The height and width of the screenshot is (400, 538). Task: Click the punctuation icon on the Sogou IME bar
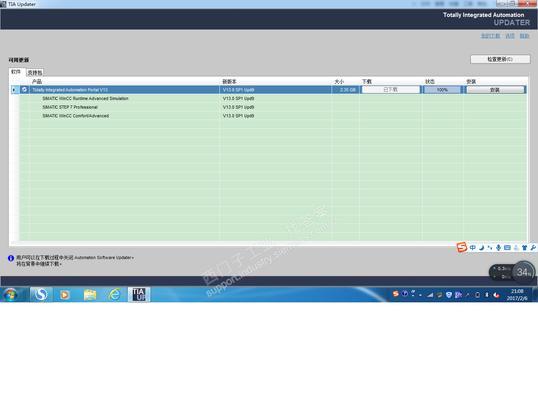pyautogui.click(x=490, y=247)
